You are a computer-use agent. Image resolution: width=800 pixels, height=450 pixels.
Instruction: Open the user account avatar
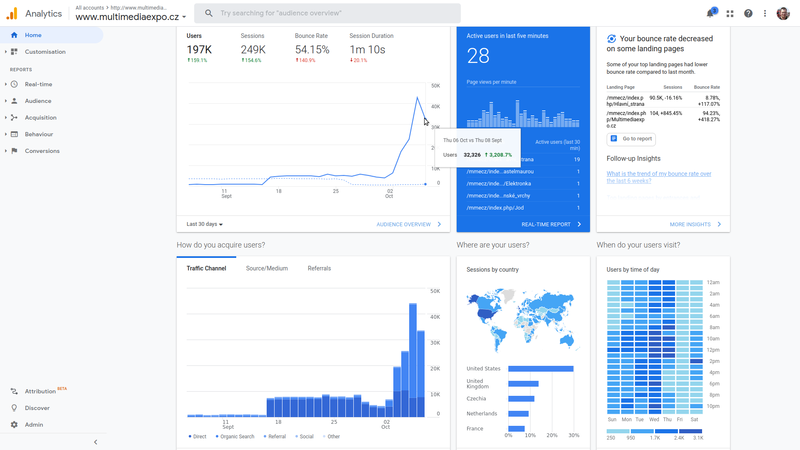[x=783, y=14]
